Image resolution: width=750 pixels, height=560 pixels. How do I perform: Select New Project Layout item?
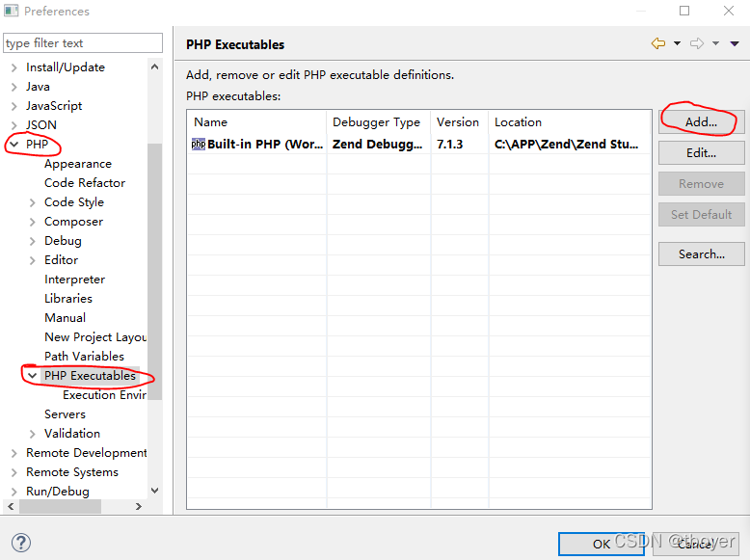tap(95, 337)
